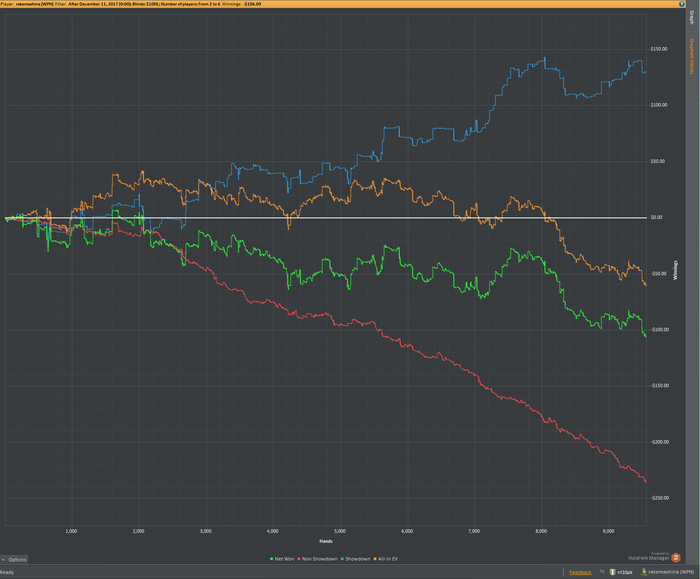The image size is (700, 579).
Task: Click the $0.00 axis label
Action: click(656, 217)
